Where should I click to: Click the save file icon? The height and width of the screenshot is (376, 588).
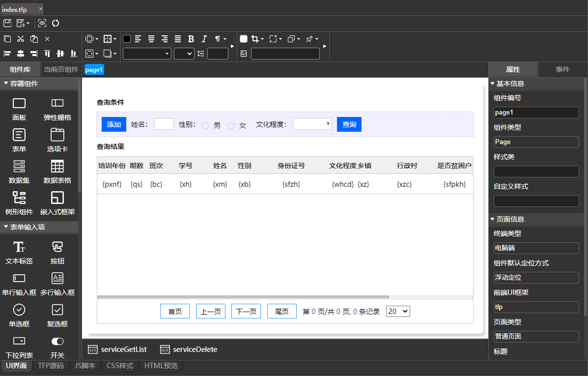pyautogui.click(x=7, y=23)
